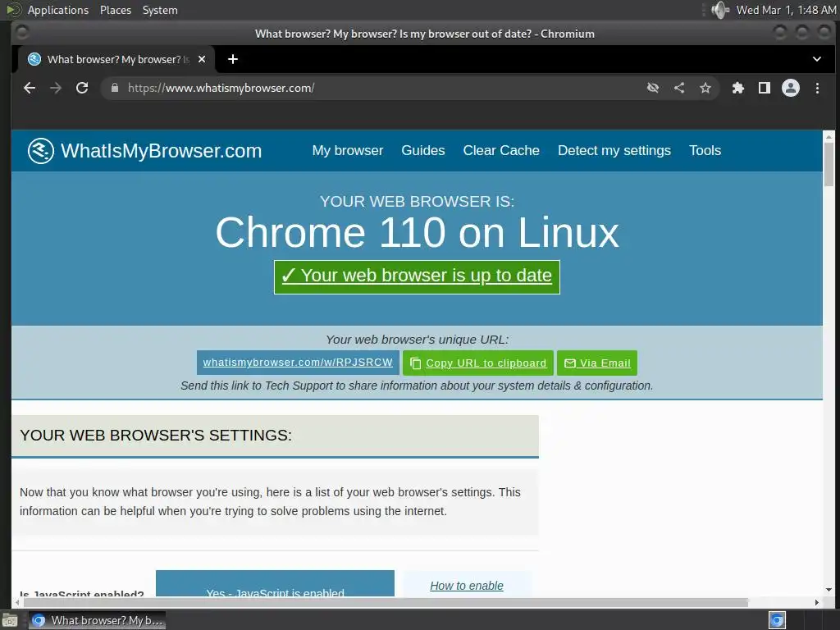Toggle the side panel icon
Screen dimensions: 840x630
coord(765,88)
